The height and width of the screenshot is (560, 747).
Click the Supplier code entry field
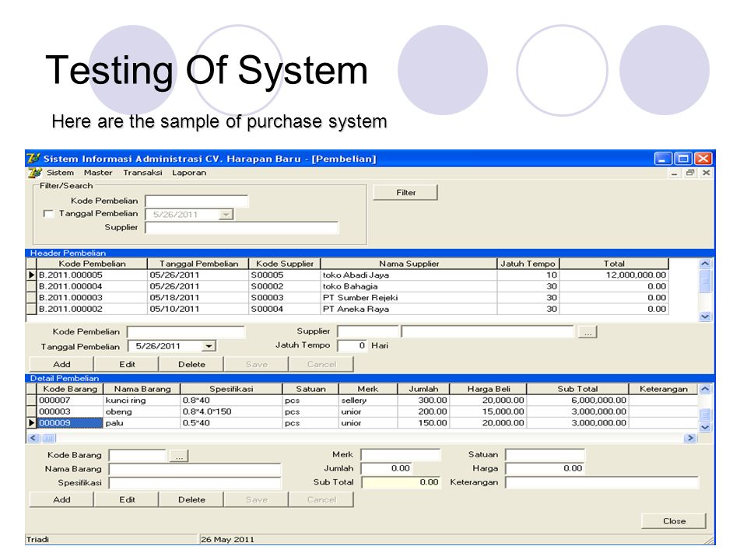[x=368, y=331]
